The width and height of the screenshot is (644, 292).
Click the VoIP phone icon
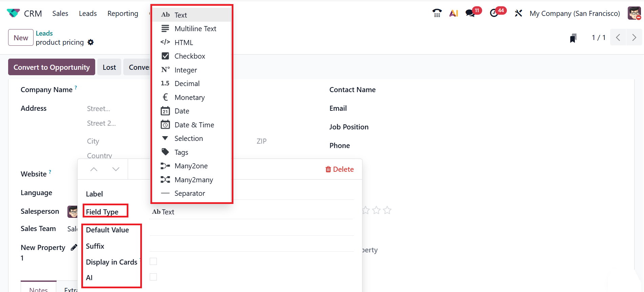[437, 13]
